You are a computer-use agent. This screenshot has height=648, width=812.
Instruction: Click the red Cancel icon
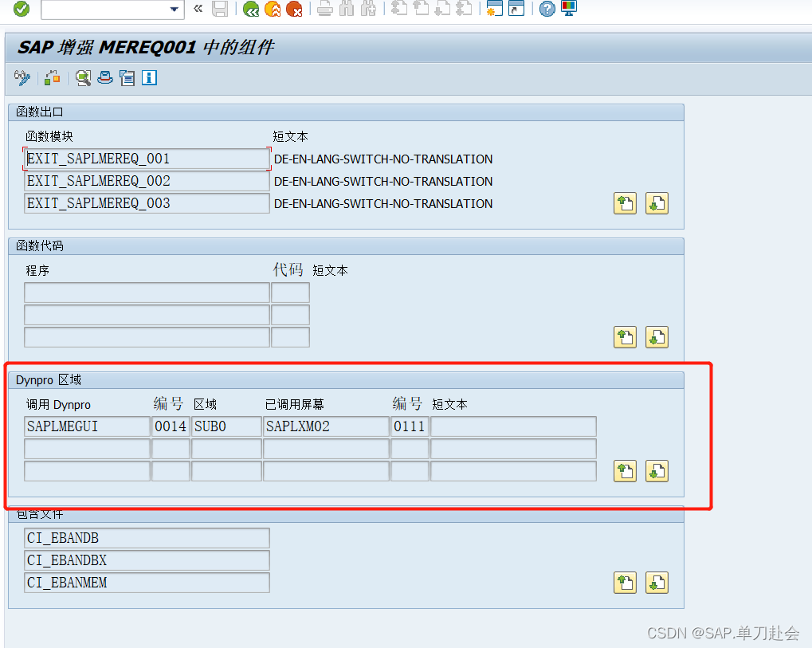294,9
